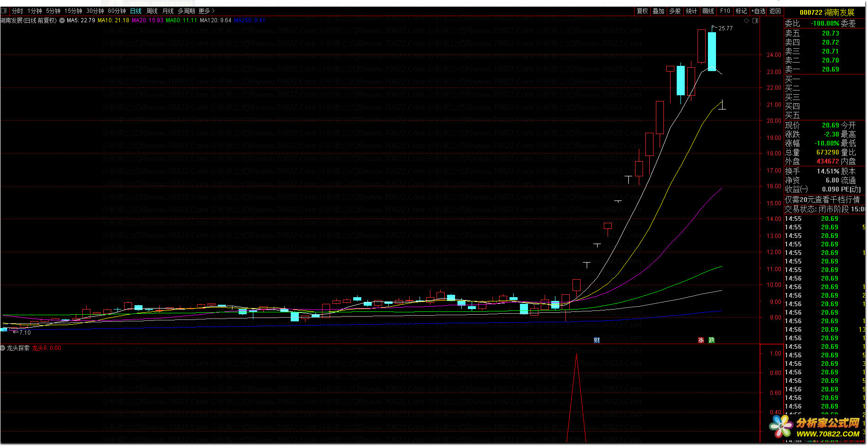This screenshot has height=446, width=868.
Task: Click the 卖三 20.71 order book row
Action: [x=825, y=51]
